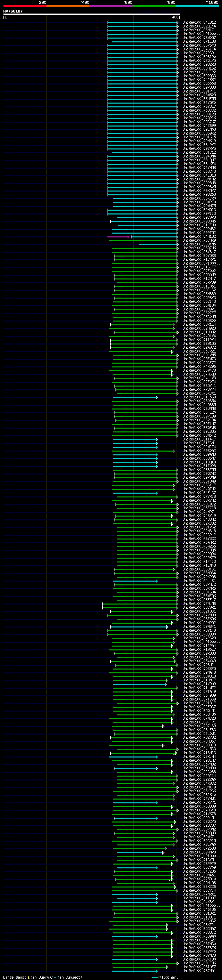Click the green ~80% identity legend segment

(154, 6)
